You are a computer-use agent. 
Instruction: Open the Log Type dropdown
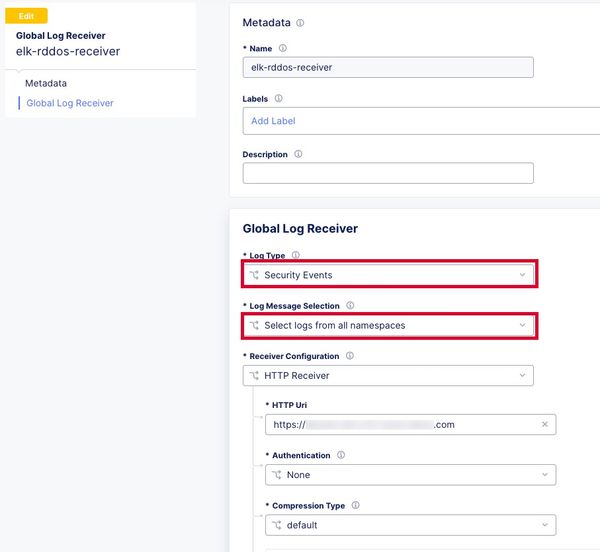coord(388,275)
